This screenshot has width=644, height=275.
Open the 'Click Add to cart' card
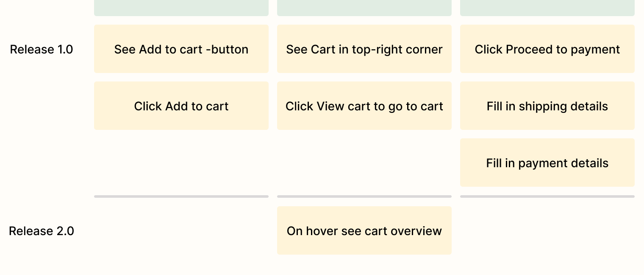(181, 106)
